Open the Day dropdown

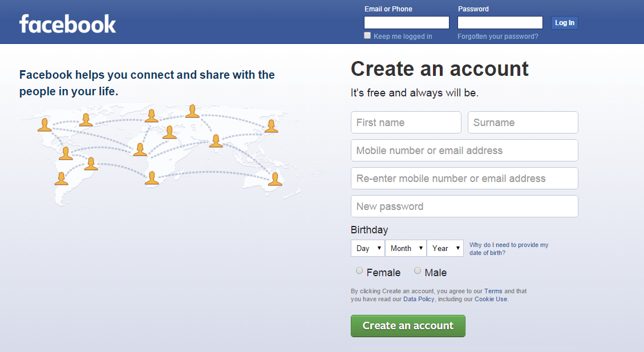click(x=367, y=248)
